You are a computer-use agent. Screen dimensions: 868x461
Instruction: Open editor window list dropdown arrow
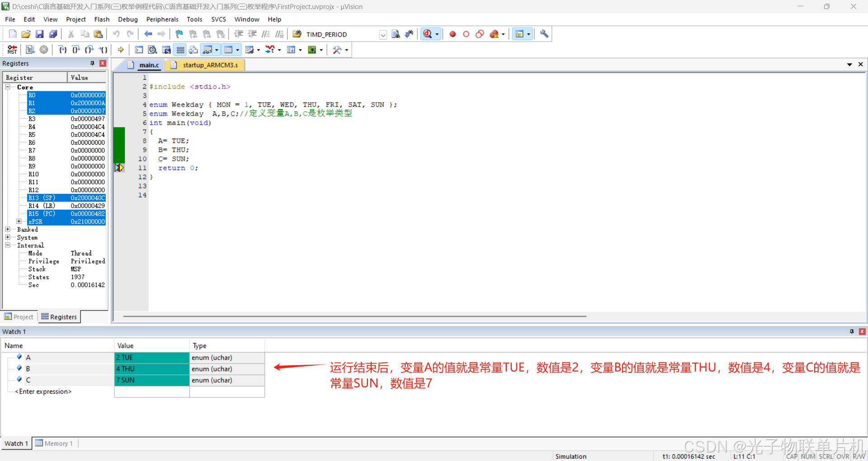(x=849, y=65)
